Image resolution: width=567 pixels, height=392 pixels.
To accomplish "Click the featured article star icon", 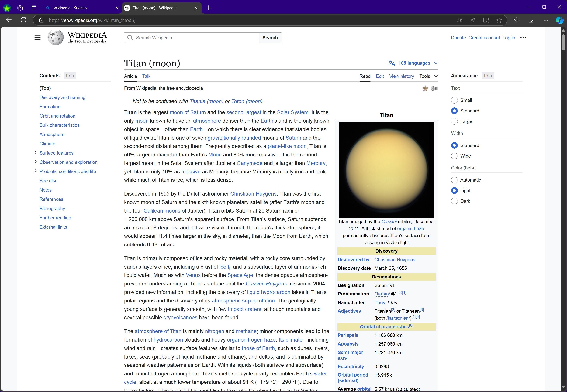I will coord(425,88).
